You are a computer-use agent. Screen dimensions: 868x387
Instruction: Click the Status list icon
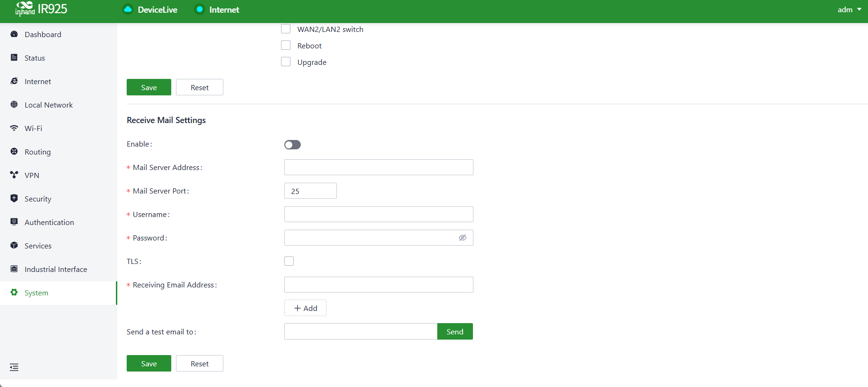[x=14, y=58]
